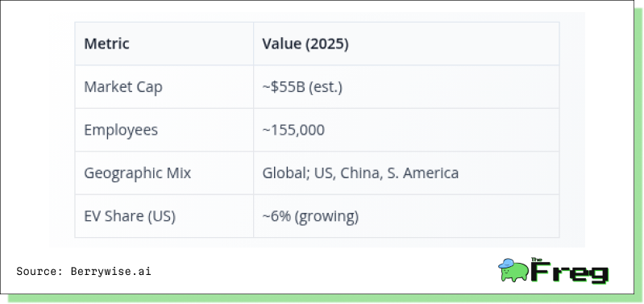Image resolution: width=644 pixels, height=304 pixels.
Task: Click The Freg logo text
Action: [x=569, y=270]
